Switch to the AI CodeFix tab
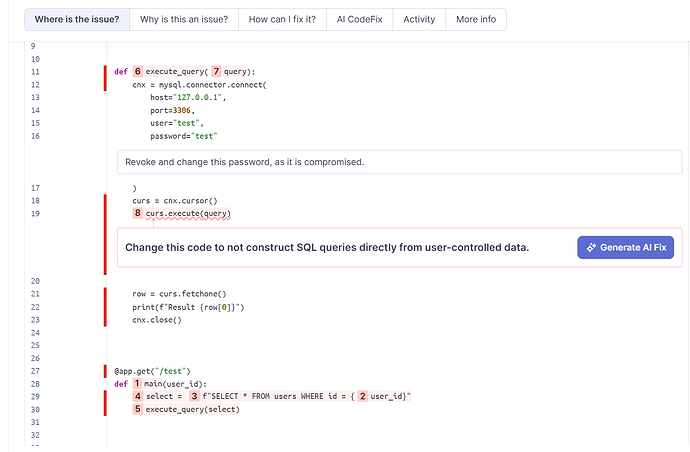690x452 pixels. (x=359, y=20)
